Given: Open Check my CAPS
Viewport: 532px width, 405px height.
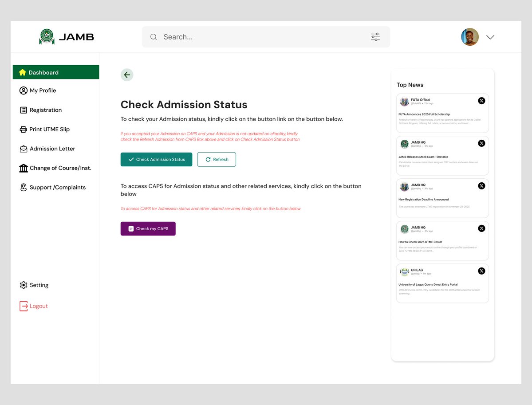Looking at the screenshot, I should pos(148,228).
